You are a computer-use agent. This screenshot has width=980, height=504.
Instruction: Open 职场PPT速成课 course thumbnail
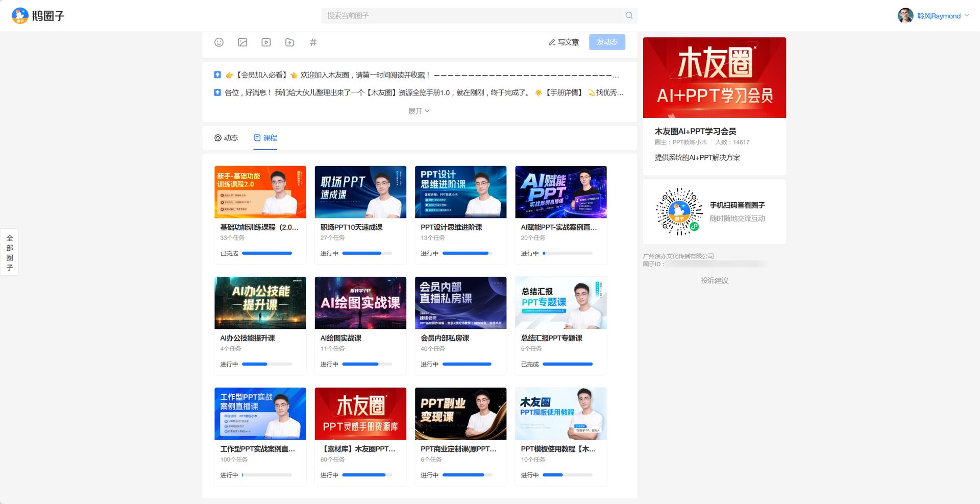(360, 192)
